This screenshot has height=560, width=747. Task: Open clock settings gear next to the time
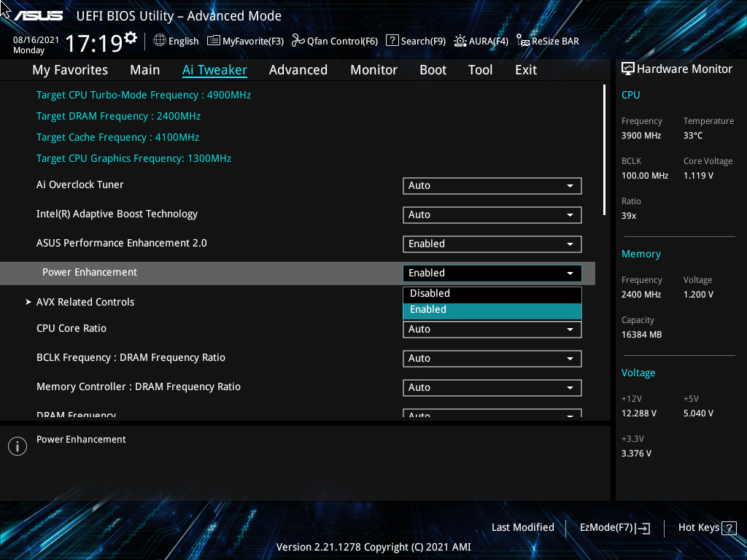point(130,37)
